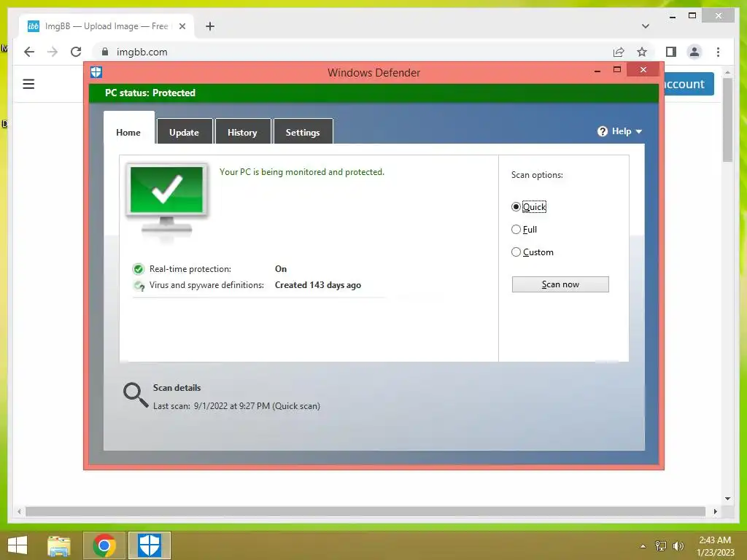Open File Explorer from taskbar
The width and height of the screenshot is (747, 560).
[x=59, y=545]
